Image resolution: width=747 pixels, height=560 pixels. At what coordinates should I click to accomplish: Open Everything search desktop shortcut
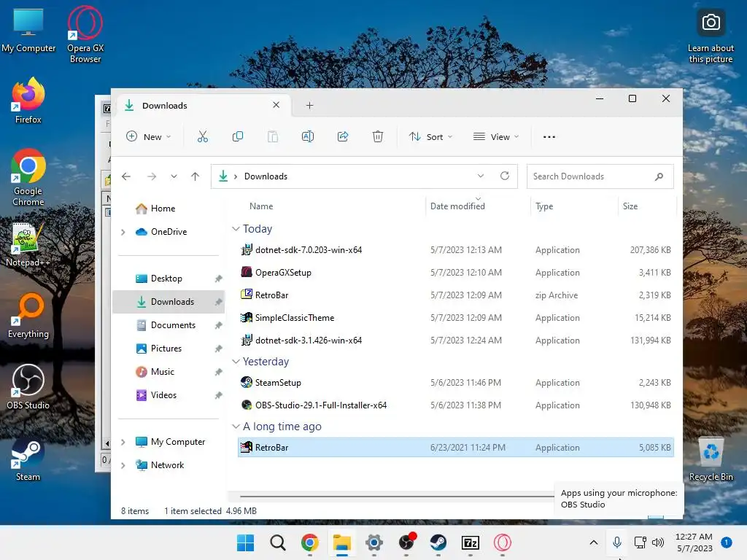28,316
